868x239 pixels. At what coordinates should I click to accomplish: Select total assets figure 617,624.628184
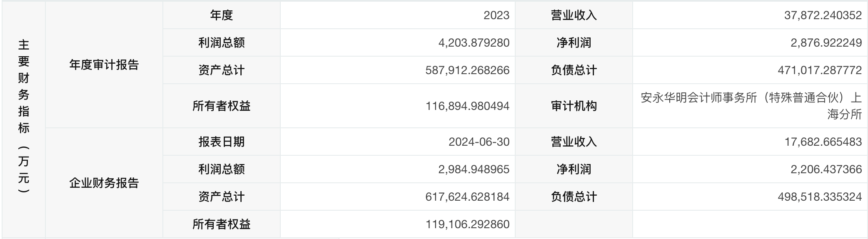pos(467,197)
